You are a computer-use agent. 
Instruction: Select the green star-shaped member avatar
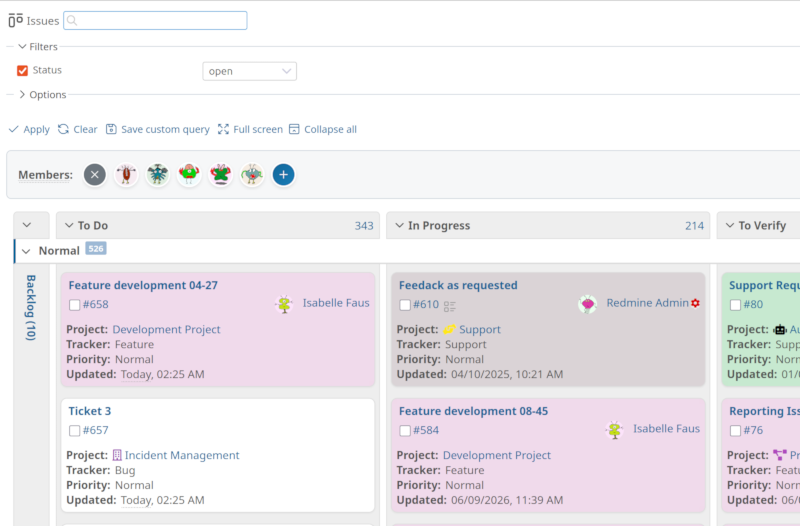(220, 174)
